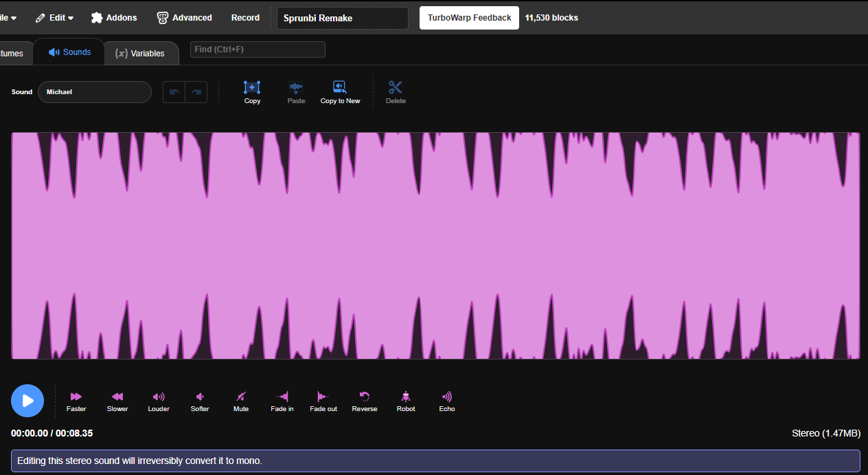Click the TurboWarp Feedback button
Viewport: 868px width, 475px height.
tap(469, 18)
